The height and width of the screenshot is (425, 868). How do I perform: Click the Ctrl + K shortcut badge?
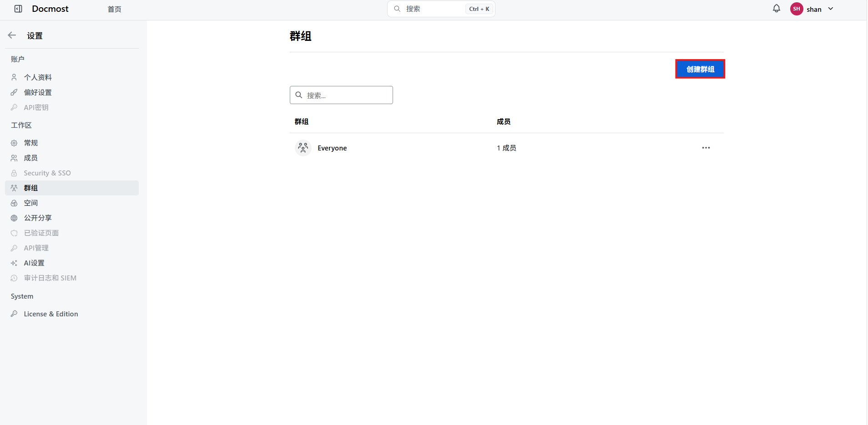tap(479, 9)
